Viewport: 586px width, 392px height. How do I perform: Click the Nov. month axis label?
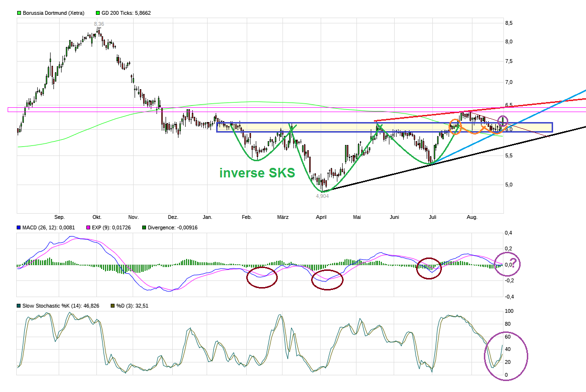[133, 217]
